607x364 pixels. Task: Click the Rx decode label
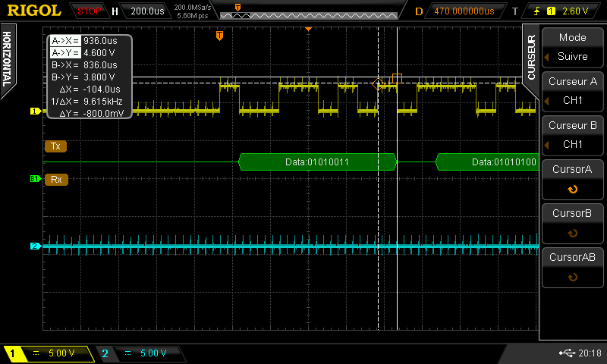click(x=56, y=180)
